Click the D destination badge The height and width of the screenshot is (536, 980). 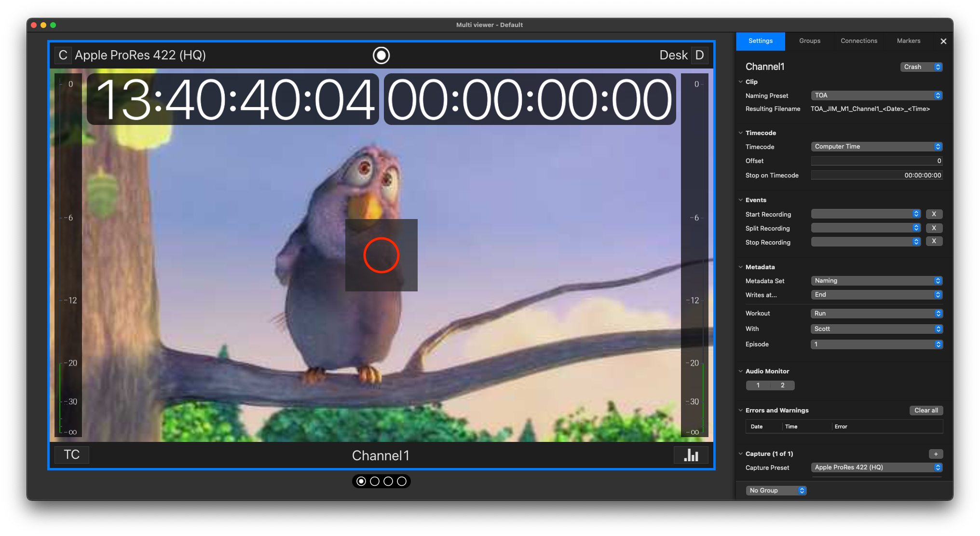699,55
